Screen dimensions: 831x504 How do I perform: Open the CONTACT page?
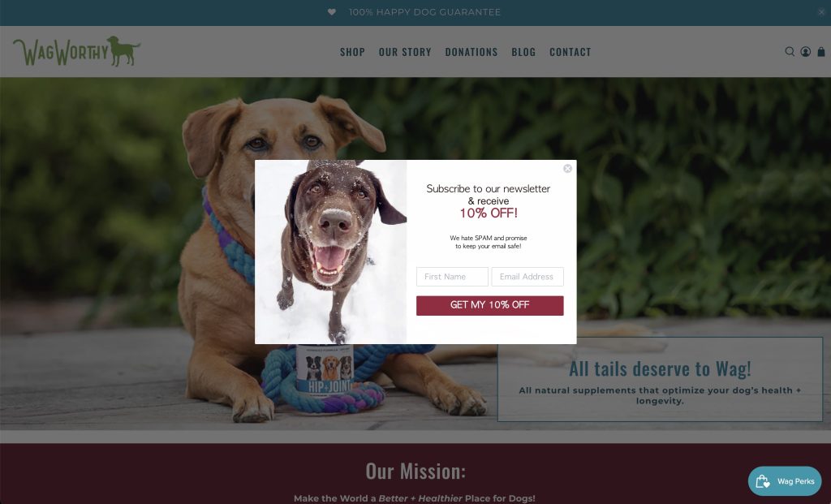(x=571, y=52)
